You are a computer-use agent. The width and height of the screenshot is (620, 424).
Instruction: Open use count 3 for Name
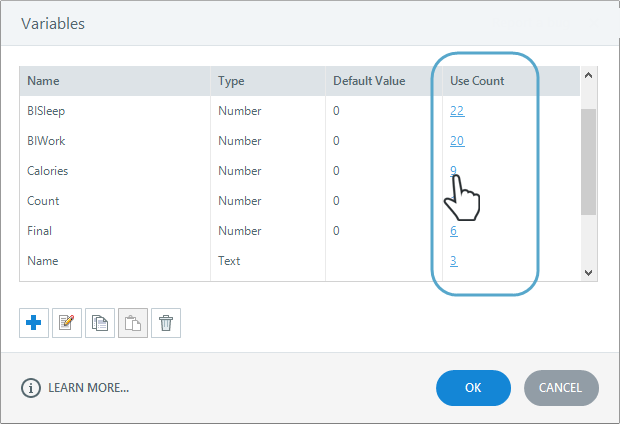click(454, 261)
